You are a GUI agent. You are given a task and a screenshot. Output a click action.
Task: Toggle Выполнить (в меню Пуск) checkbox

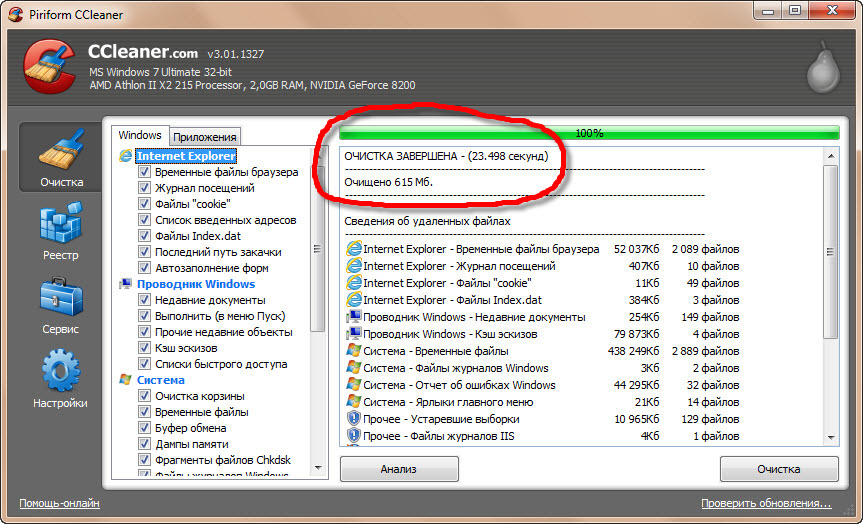pos(144,316)
